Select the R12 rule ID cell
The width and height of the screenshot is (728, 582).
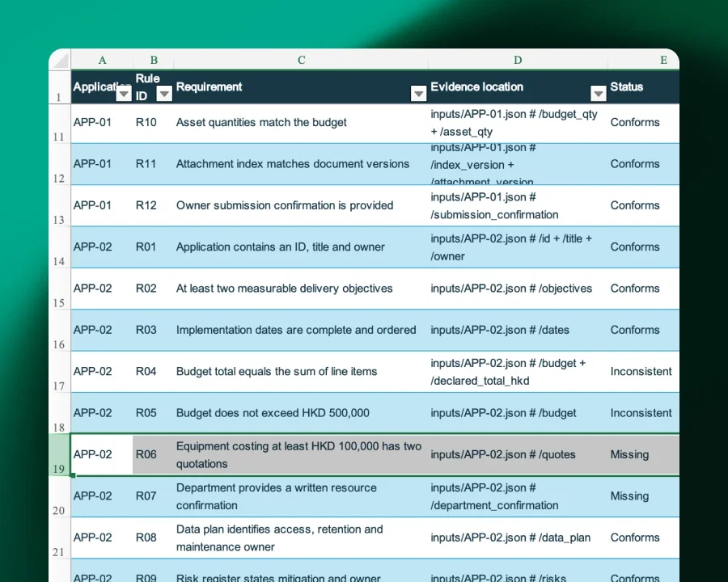153,205
